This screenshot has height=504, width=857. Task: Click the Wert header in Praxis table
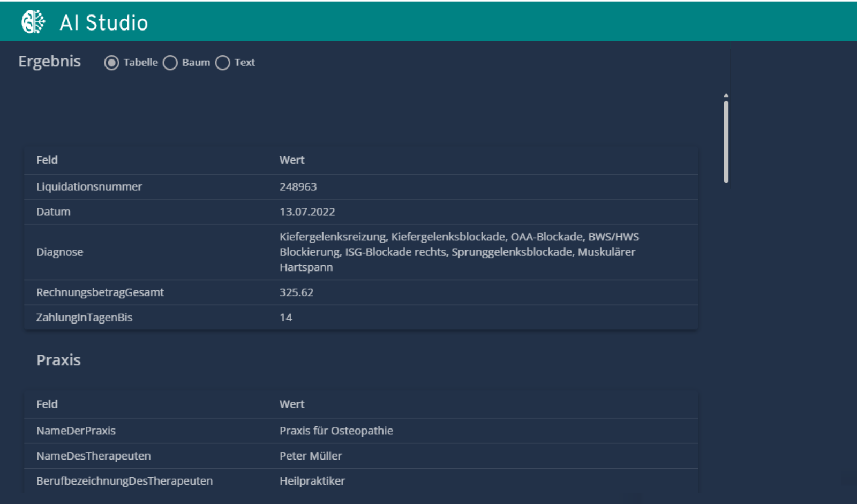pos(291,404)
